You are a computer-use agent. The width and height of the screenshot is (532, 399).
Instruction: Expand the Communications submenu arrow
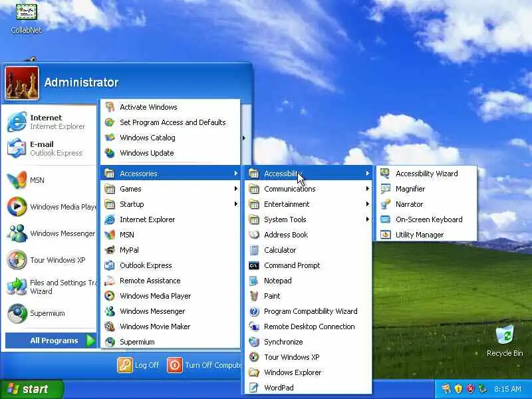[368, 189]
